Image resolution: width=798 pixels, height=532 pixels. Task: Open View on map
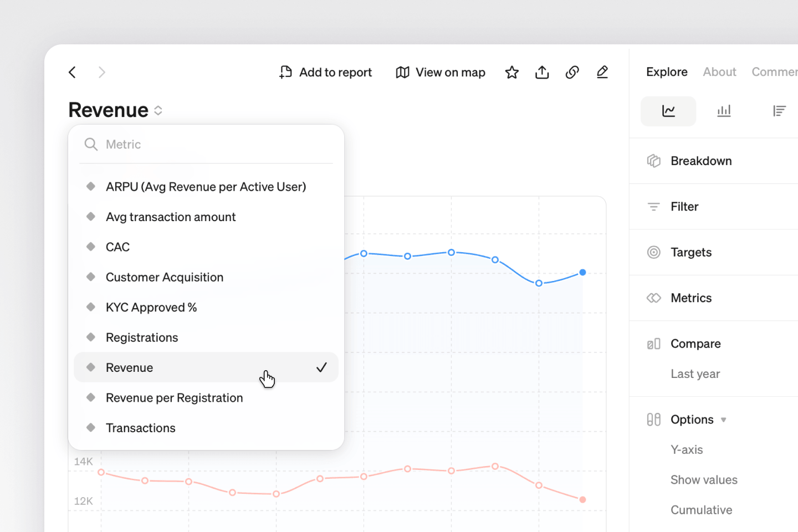click(441, 72)
